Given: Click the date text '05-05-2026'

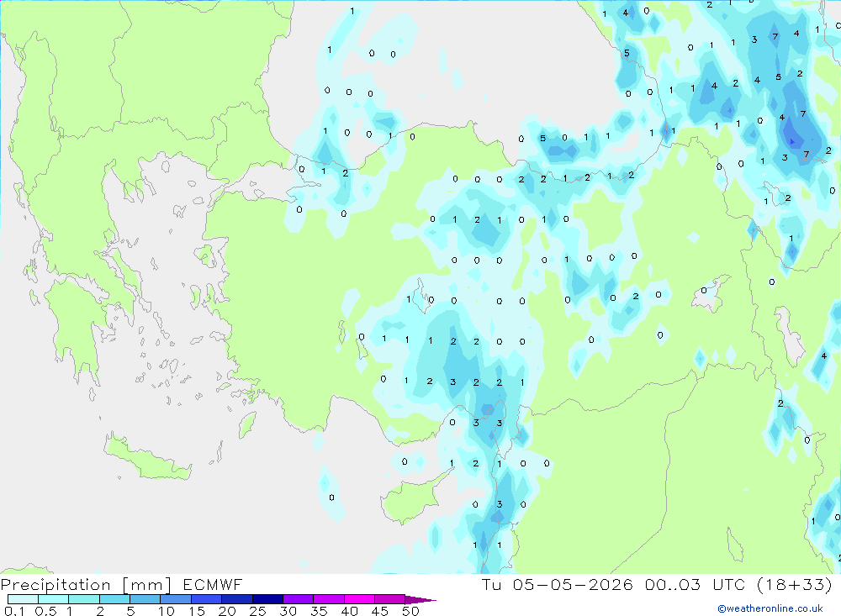Looking at the screenshot, I should (x=572, y=584).
